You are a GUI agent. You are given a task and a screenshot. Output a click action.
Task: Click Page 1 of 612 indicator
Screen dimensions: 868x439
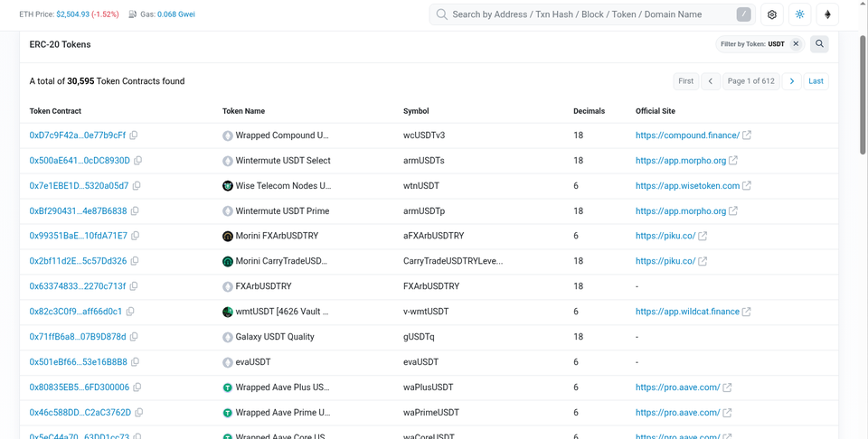click(x=751, y=81)
